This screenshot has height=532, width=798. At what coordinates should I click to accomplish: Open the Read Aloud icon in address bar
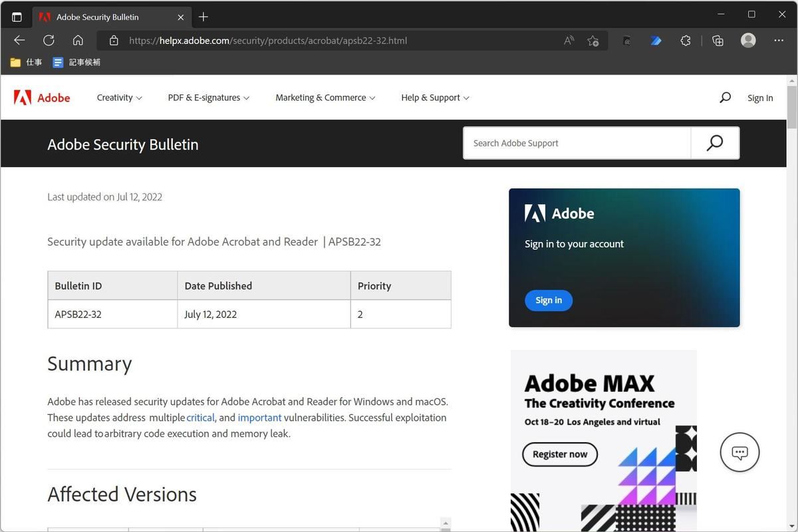pos(569,41)
